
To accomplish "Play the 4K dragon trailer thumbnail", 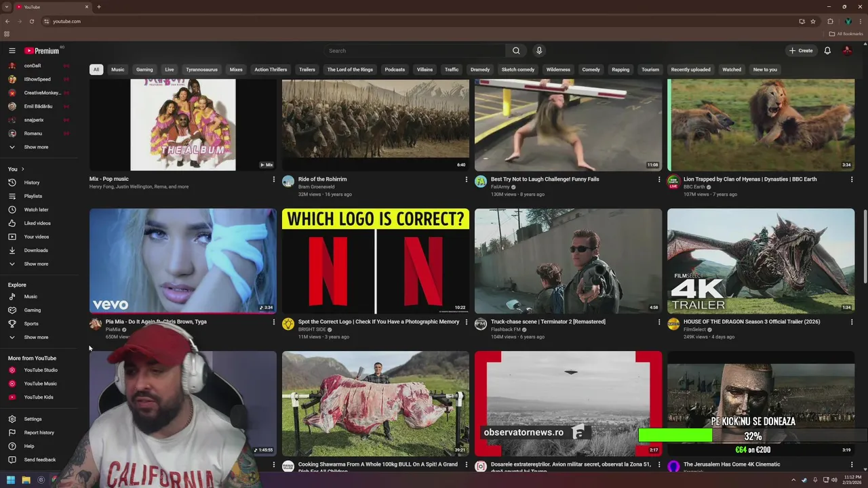I will (x=761, y=261).
